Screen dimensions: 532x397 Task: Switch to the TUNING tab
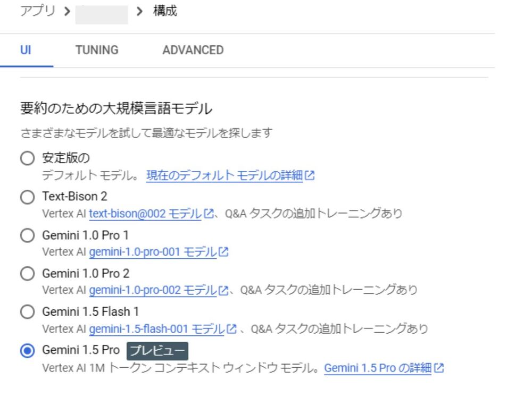click(96, 50)
